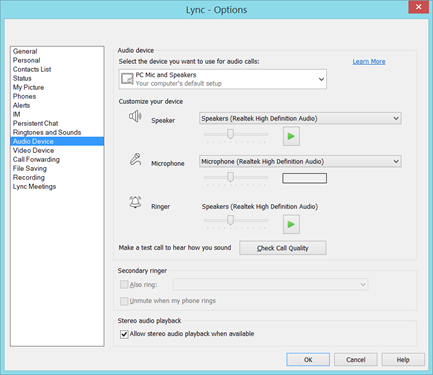
Task: Click the 'Make a test call' text
Action: click(175, 248)
